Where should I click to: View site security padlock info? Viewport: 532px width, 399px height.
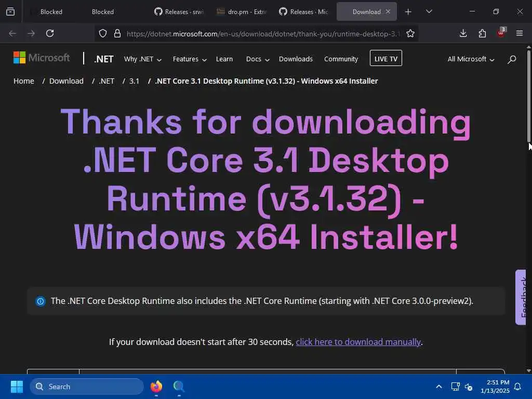(117, 33)
